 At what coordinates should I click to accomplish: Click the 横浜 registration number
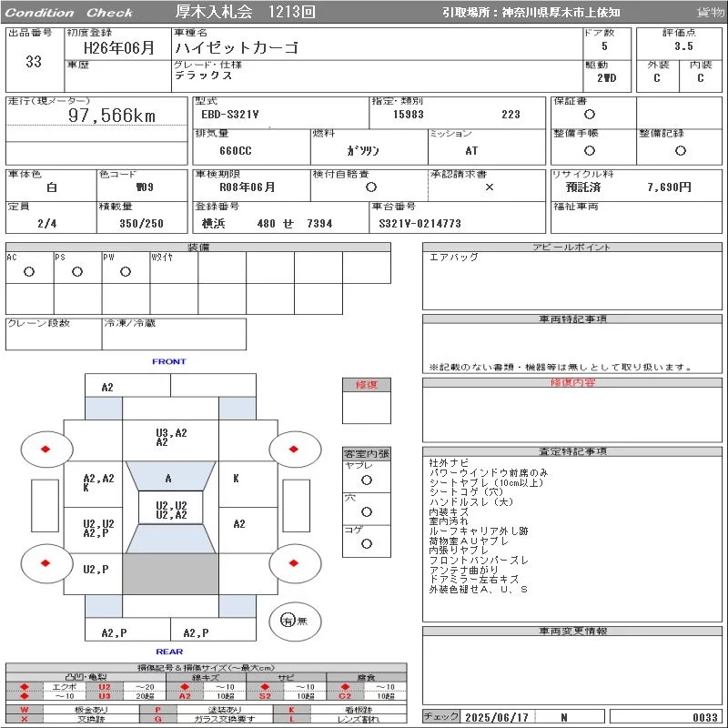coord(267,223)
